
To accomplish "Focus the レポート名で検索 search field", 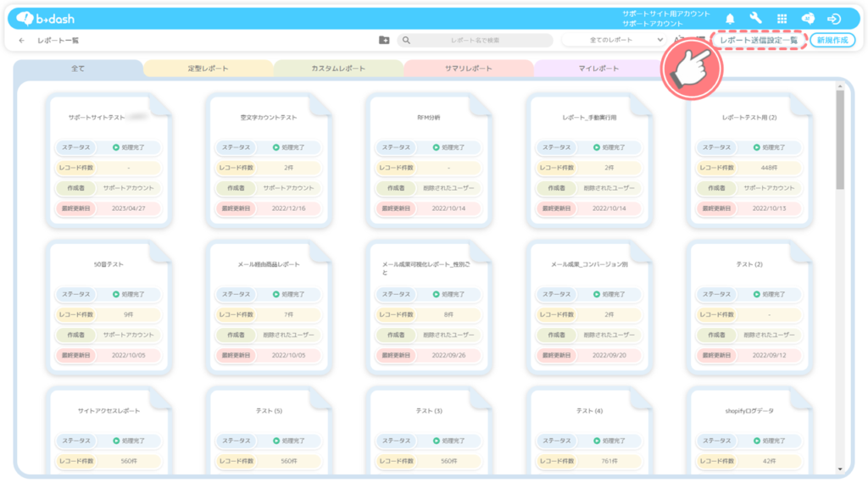I will pyautogui.click(x=475, y=41).
